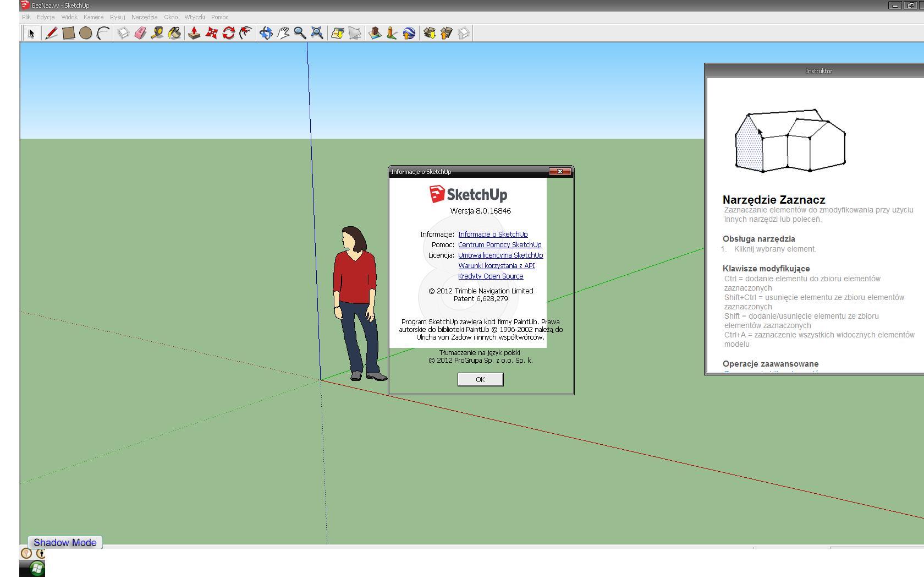Click the 'Tłumaczenie na język polski' text
Screen dimensions: 924x578
coord(480,353)
